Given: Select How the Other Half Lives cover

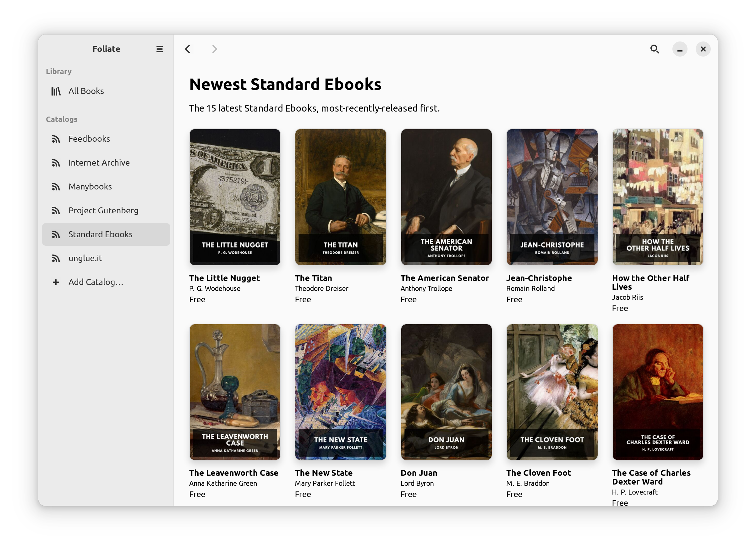Looking at the screenshot, I should click(x=657, y=197).
